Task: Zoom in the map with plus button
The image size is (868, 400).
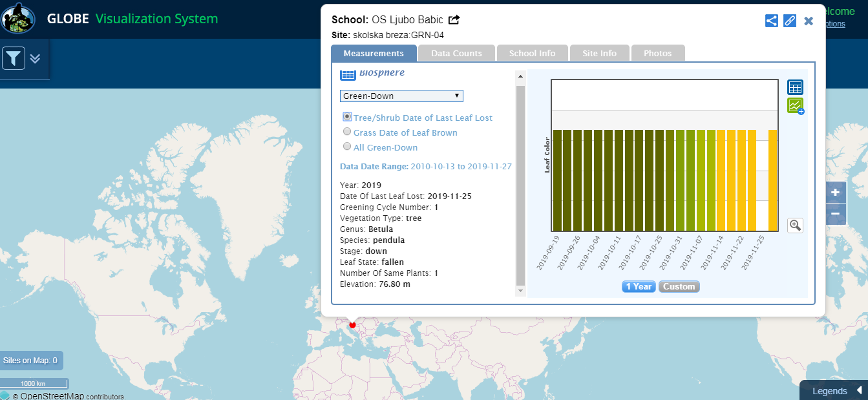Action: [x=835, y=193]
